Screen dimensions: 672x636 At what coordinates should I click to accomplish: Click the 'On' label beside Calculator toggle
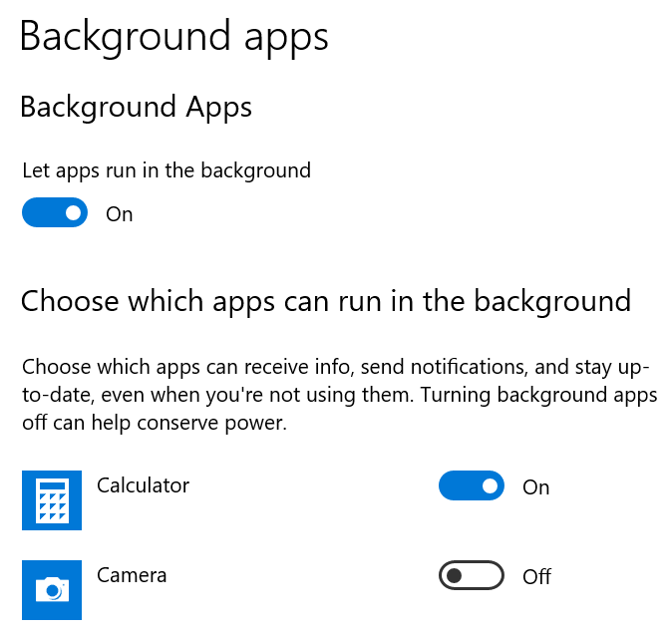536,487
